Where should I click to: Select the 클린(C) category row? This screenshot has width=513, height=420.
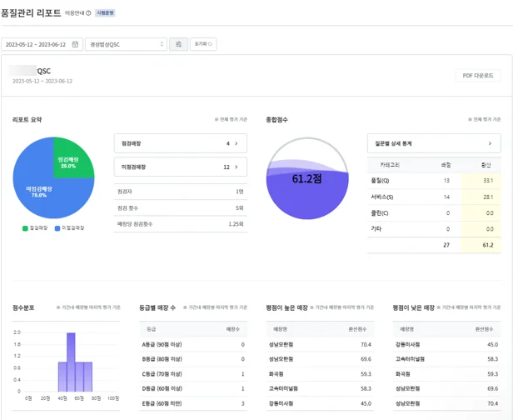pos(434,213)
